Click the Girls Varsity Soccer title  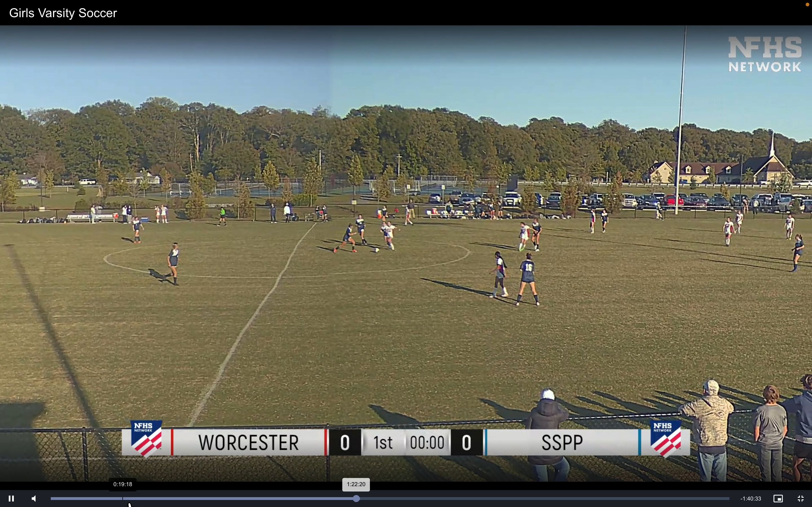point(63,13)
